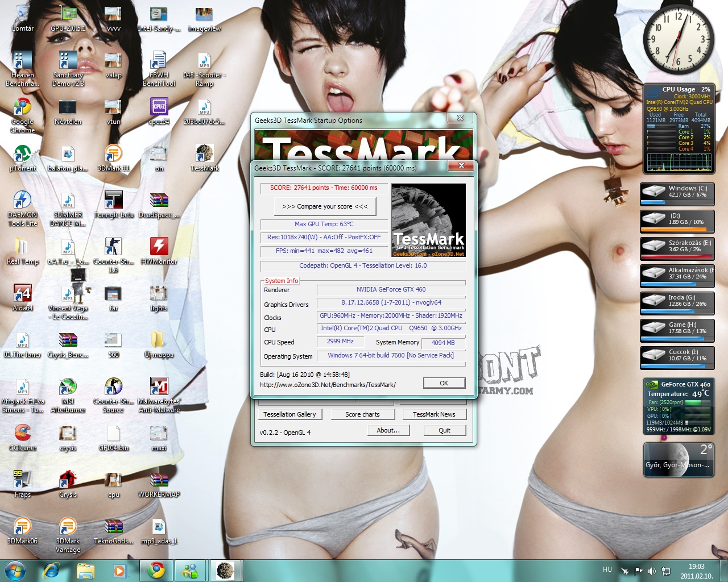Viewport: 728px width, 582px height.
Task: Open 3DMark06 desktop shortcut
Action: pyautogui.click(x=22, y=531)
